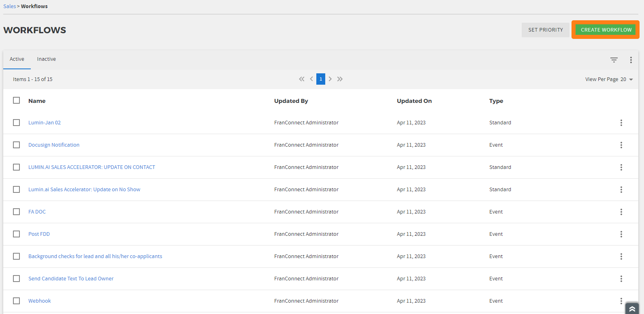
Task: Click the Name column header
Action: click(x=37, y=101)
